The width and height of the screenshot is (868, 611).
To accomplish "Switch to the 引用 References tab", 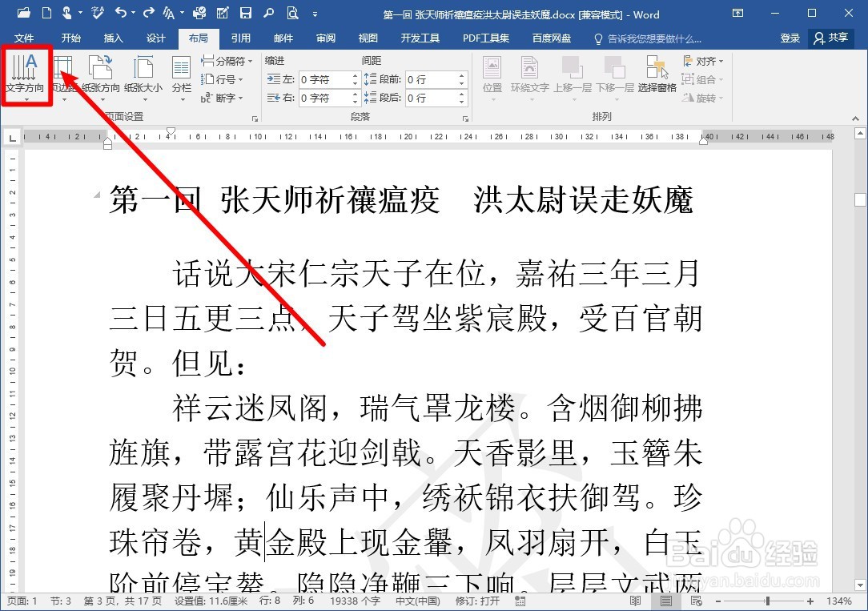I will pos(241,38).
